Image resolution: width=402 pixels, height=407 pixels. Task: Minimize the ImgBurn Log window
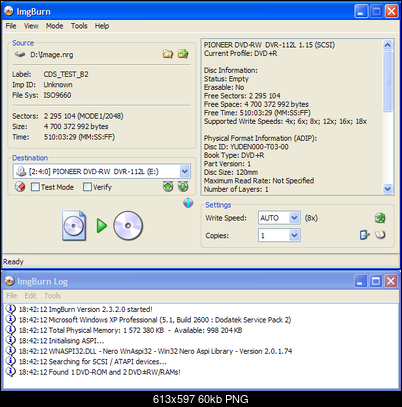click(360, 281)
